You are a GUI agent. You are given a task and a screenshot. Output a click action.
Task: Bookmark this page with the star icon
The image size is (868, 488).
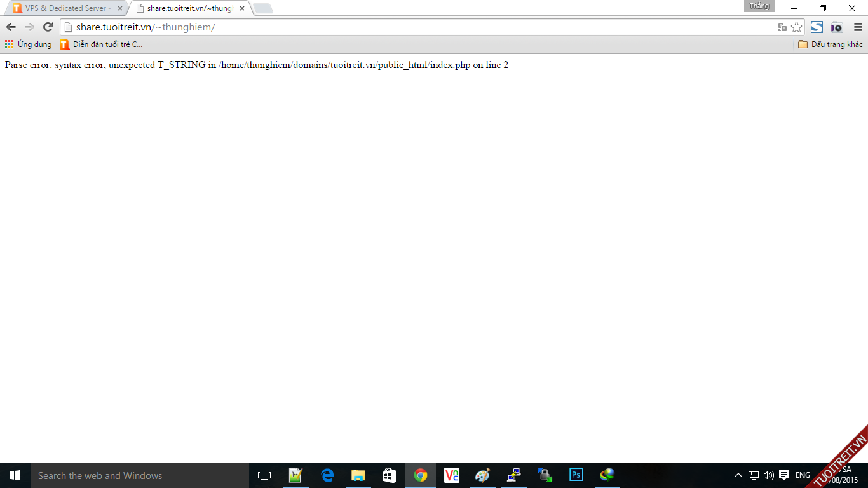point(796,27)
